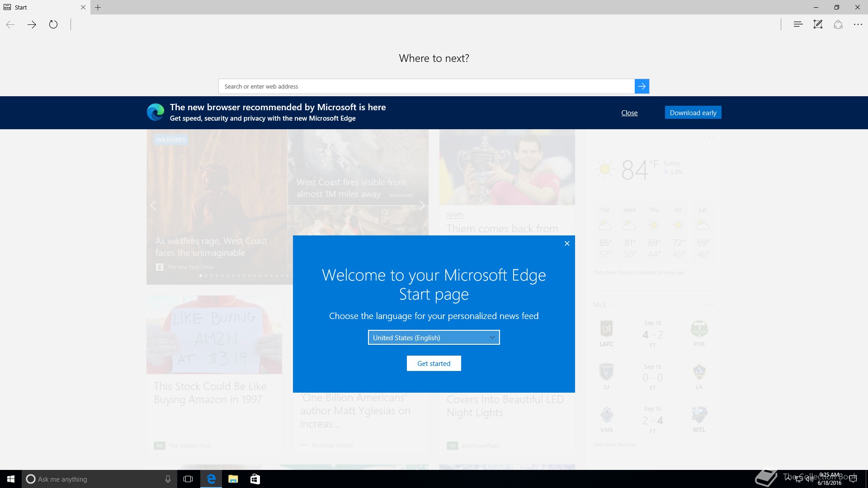Image resolution: width=868 pixels, height=488 pixels.
Task: Open the Action Center notification icon
Action: click(853, 479)
